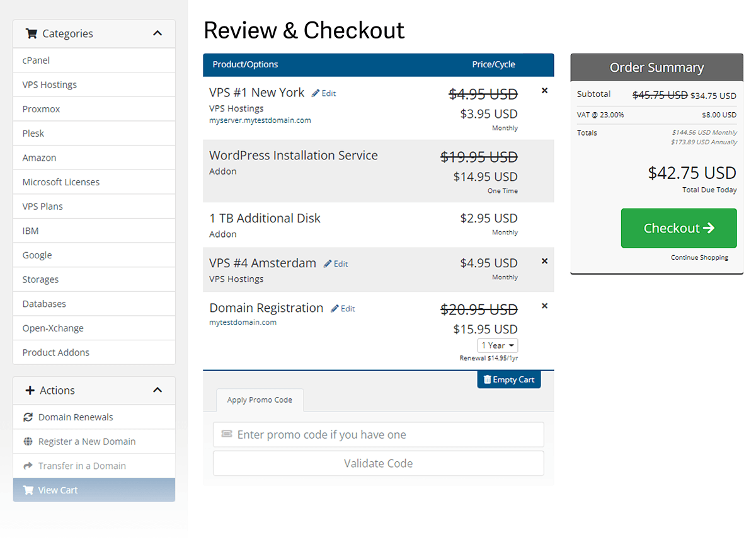Click the $34.75 USD subtotal value
This screenshot has height=542, width=756.
point(713,96)
